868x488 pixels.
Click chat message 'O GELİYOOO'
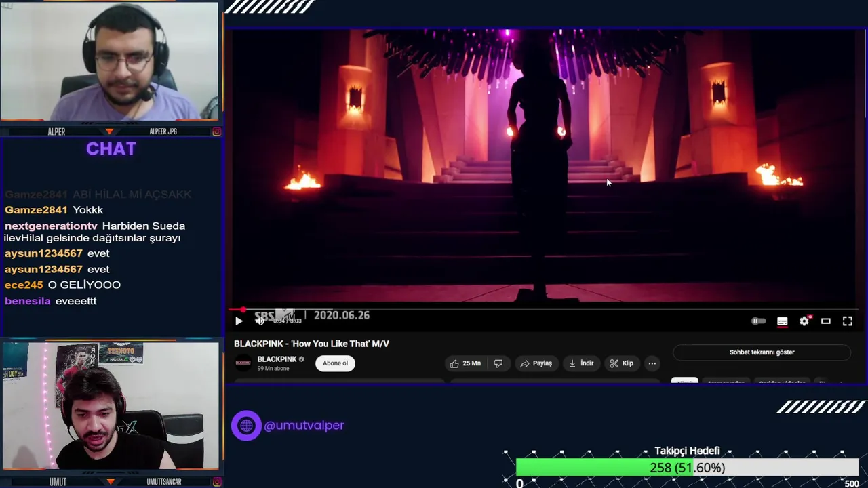click(84, 285)
